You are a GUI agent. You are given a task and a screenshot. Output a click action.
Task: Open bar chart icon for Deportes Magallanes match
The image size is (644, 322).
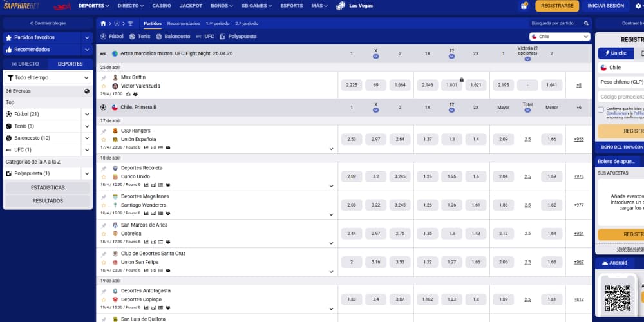(x=153, y=214)
